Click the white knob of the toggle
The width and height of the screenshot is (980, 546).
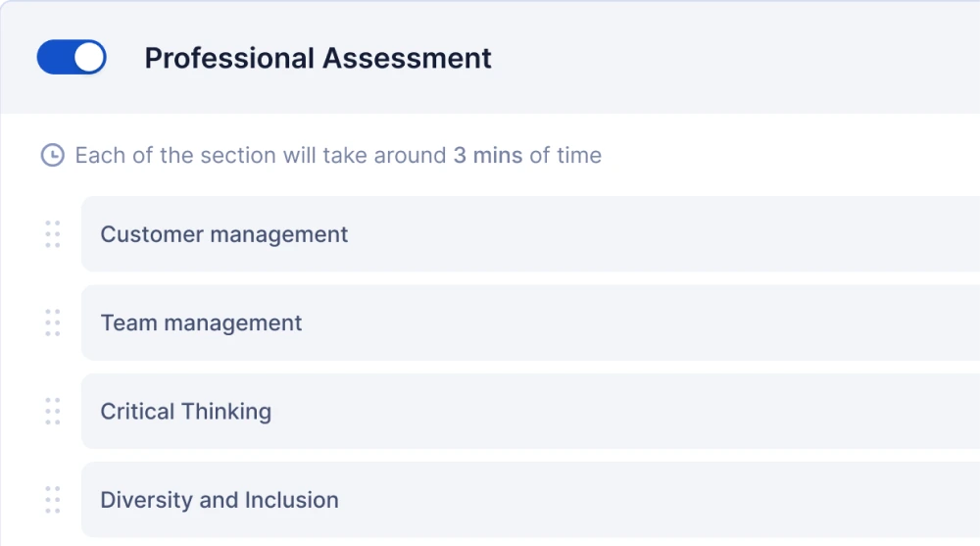coord(89,58)
